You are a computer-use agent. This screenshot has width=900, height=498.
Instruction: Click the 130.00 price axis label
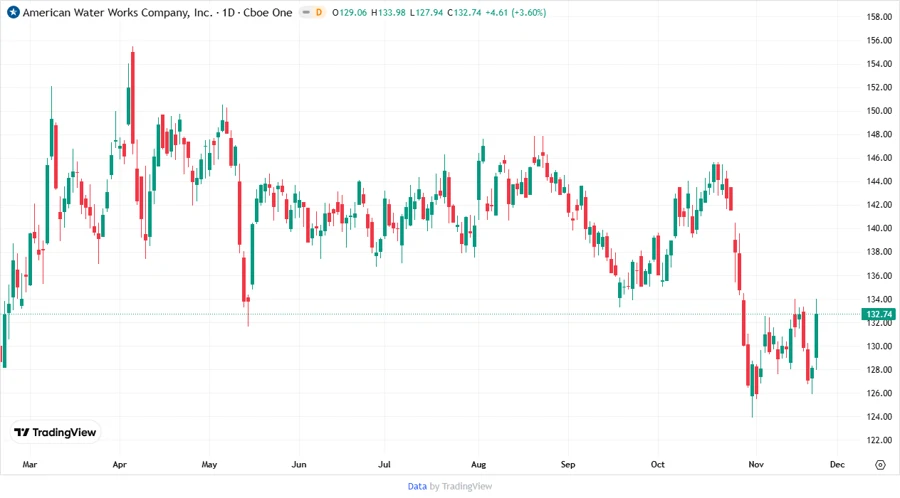(879, 347)
